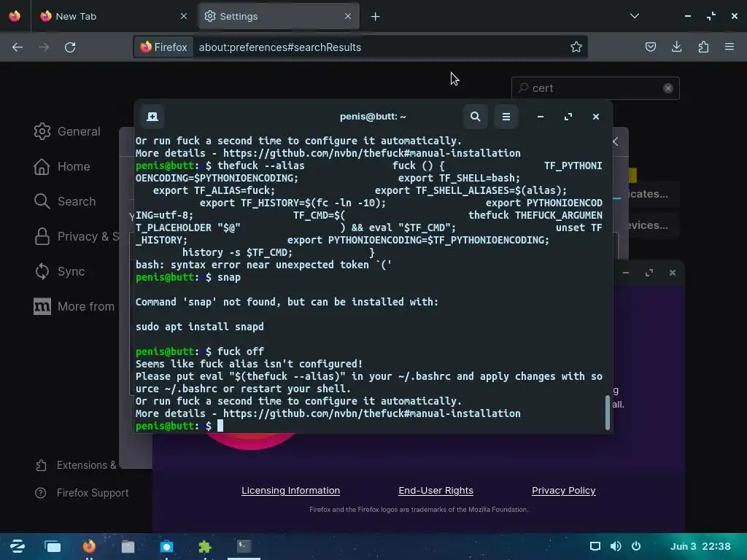This screenshot has height=560, width=747.
Task: Switch to the Settings tab
Action: point(278,16)
